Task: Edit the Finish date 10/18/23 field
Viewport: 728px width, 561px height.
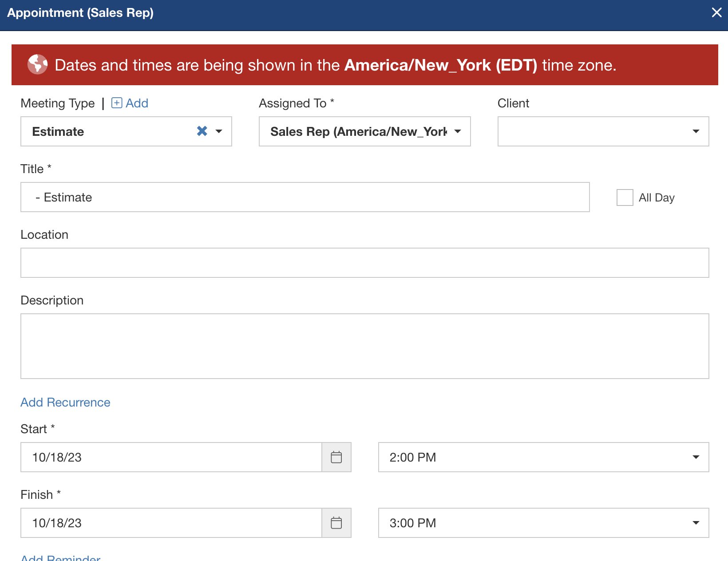Action: 171,523
